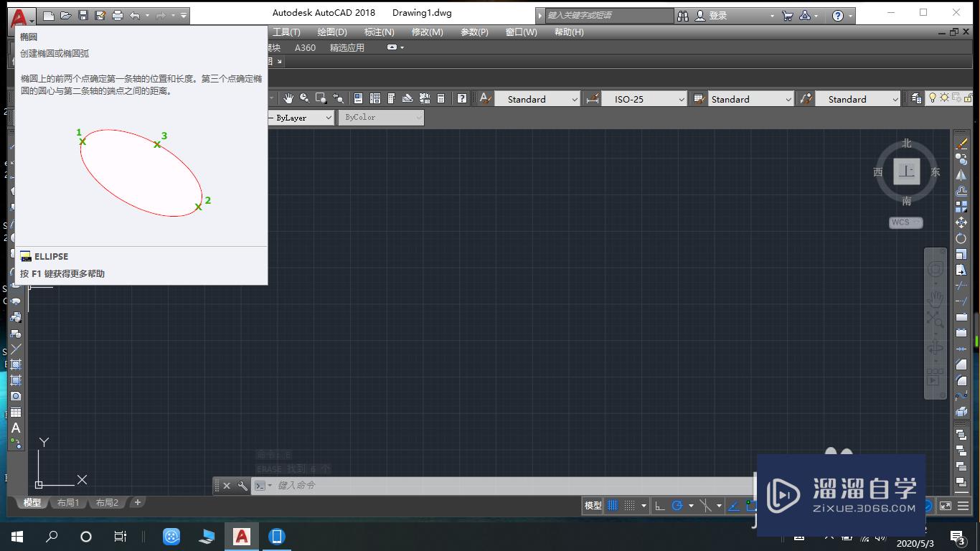The width and height of the screenshot is (980, 551).
Task: Select the Offset tool in modify toolbar
Action: (x=961, y=191)
